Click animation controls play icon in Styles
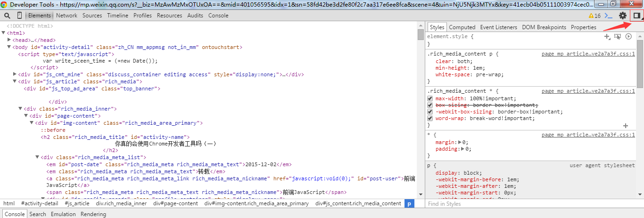The height and width of the screenshot is (218, 644). (628, 36)
